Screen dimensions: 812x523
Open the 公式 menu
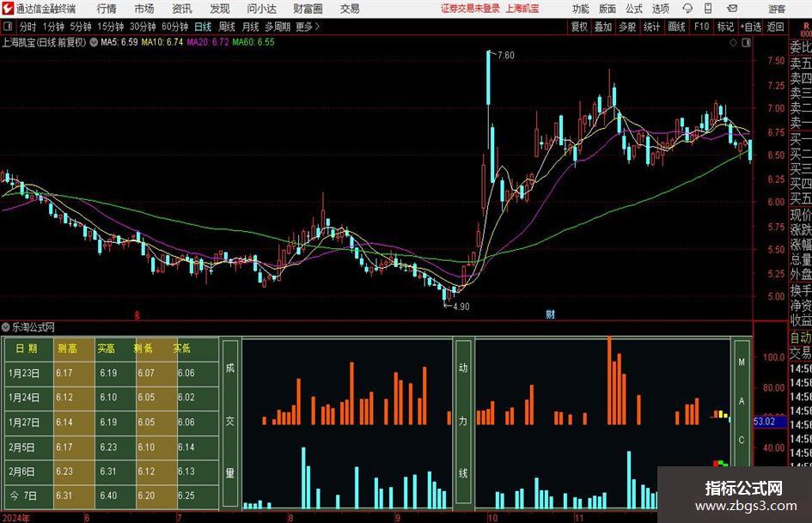pos(634,9)
